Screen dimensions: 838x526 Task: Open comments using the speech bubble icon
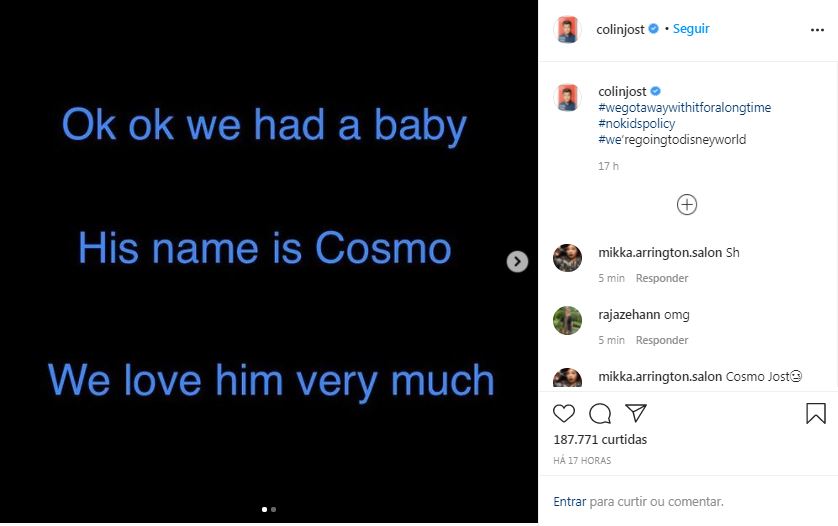click(x=600, y=413)
